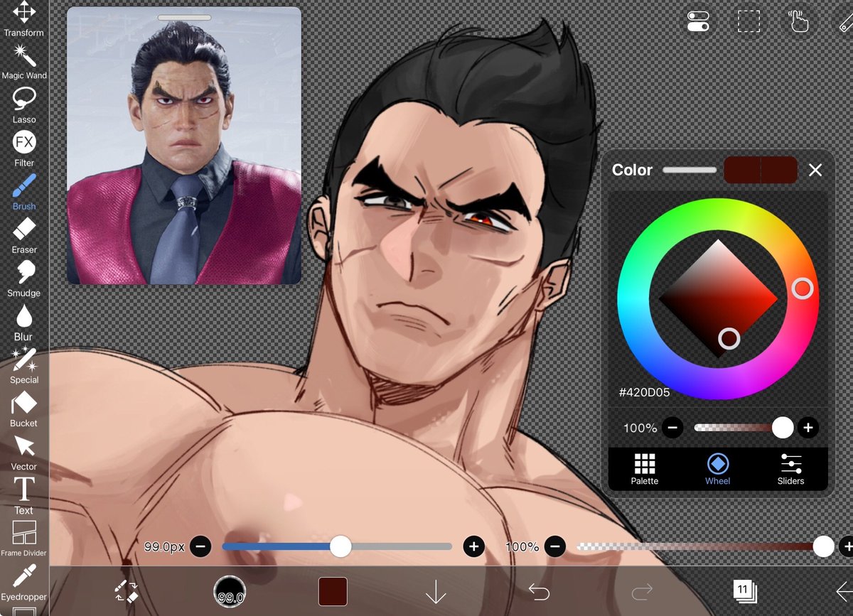The image size is (853, 616).
Task: Click the hex code #420D05
Action: click(644, 392)
